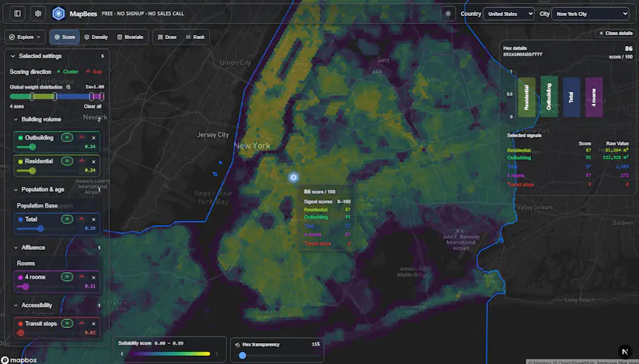The image size is (639, 364).
Task: Open the City dropdown
Action: (x=590, y=14)
